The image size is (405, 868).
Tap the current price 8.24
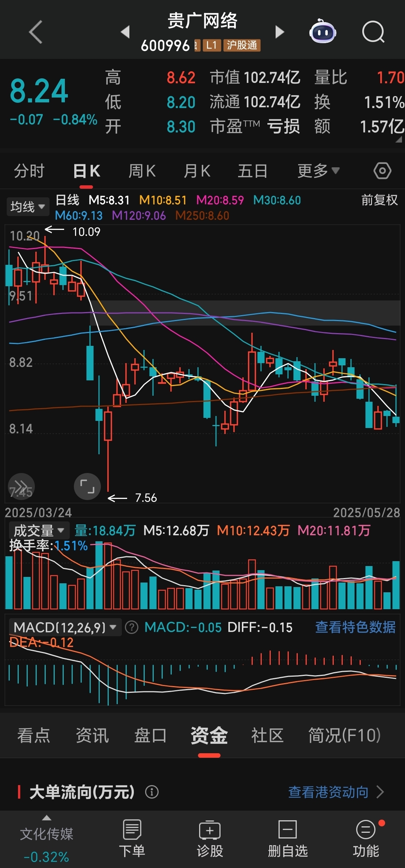coord(39,91)
